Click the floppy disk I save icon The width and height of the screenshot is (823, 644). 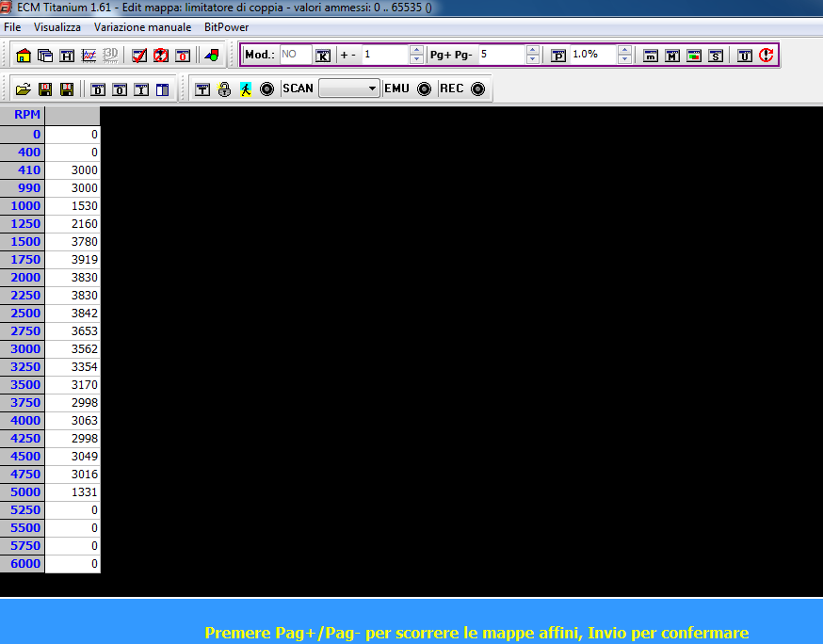tap(67, 89)
